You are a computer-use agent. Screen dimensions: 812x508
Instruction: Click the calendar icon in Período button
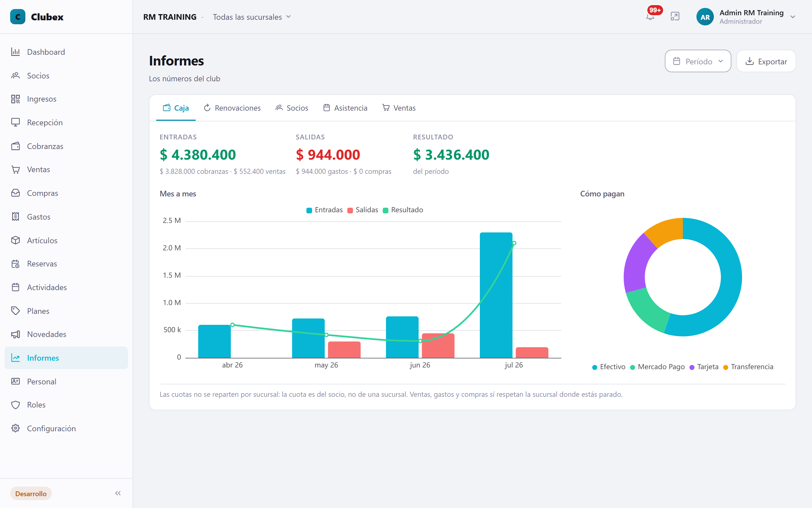point(676,61)
